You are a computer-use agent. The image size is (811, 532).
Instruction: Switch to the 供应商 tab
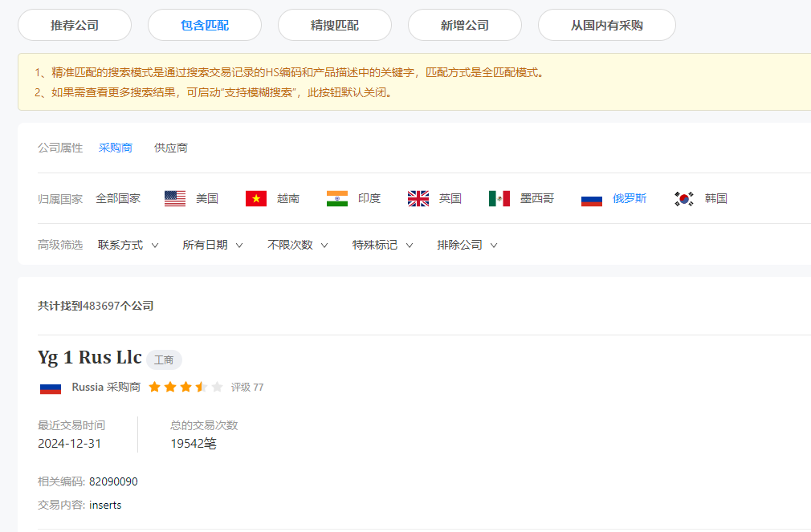click(x=170, y=148)
